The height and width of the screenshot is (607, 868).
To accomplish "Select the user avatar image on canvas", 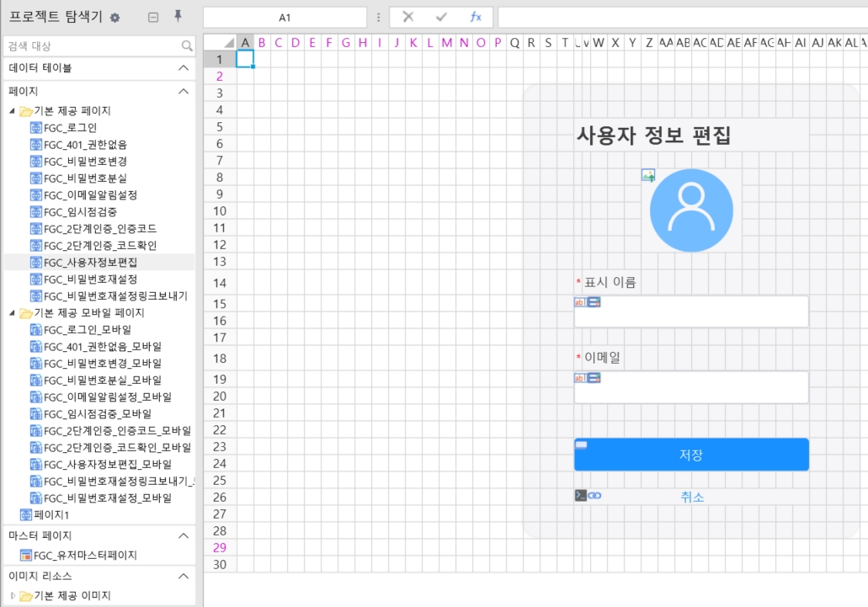I will click(691, 210).
